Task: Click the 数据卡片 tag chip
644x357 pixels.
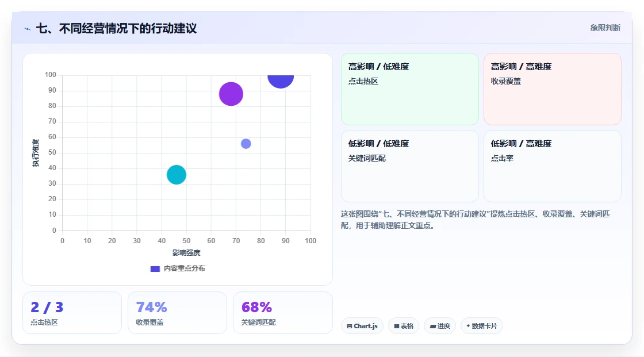Action: [482, 326]
